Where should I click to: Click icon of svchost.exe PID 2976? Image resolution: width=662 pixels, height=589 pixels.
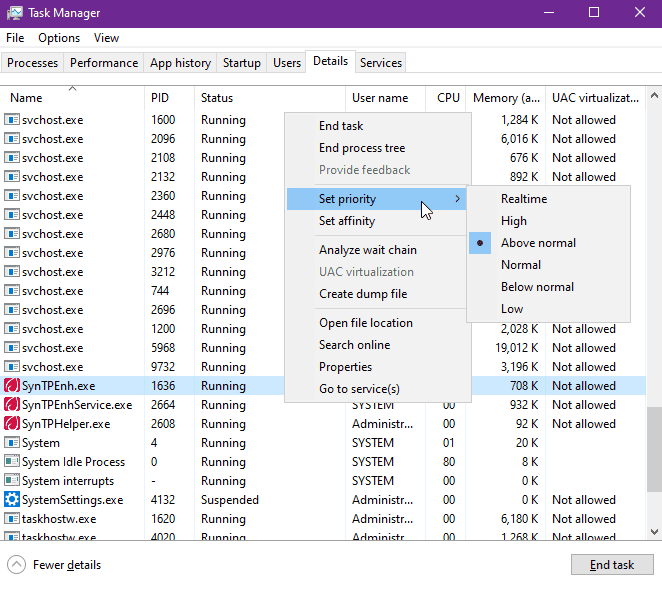point(12,252)
